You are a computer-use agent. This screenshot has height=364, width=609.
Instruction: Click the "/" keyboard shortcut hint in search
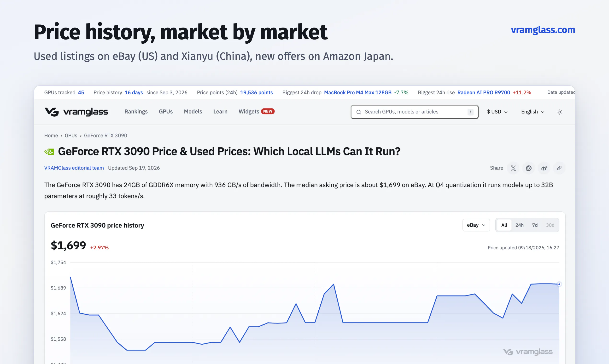point(470,112)
